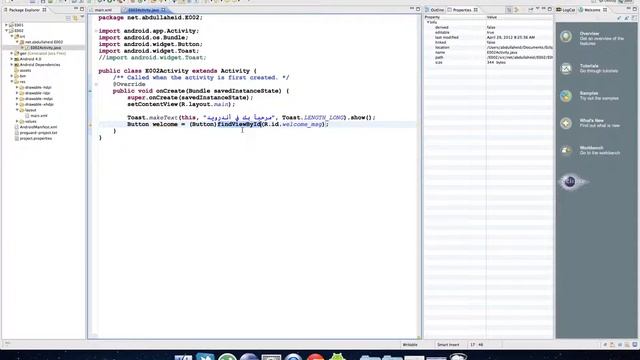The height and width of the screenshot is (360, 640).
Task: Click Workbench link on Welcome page
Action: click(x=591, y=148)
